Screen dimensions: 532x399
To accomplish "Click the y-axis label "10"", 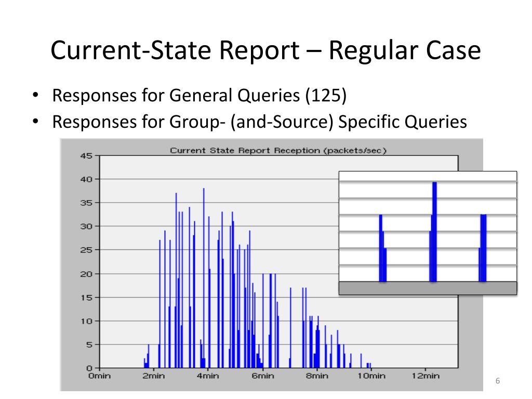I will coord(86,321).
